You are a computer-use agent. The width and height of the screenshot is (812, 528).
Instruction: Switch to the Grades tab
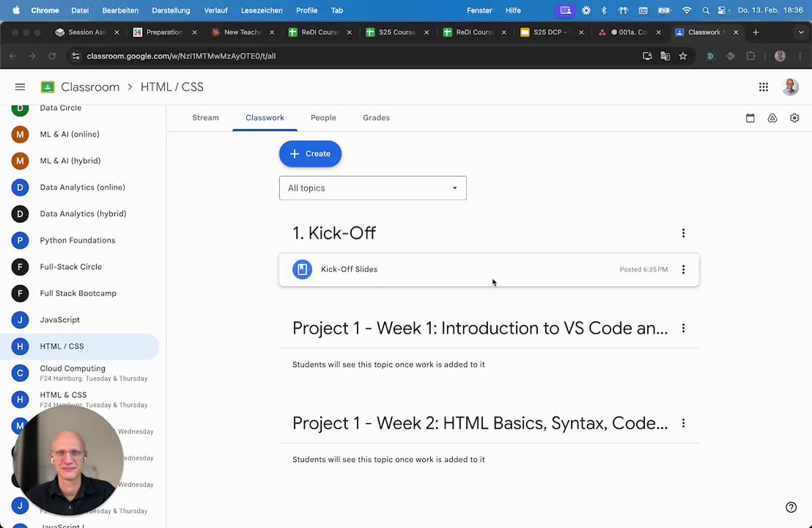pos(376,118)
